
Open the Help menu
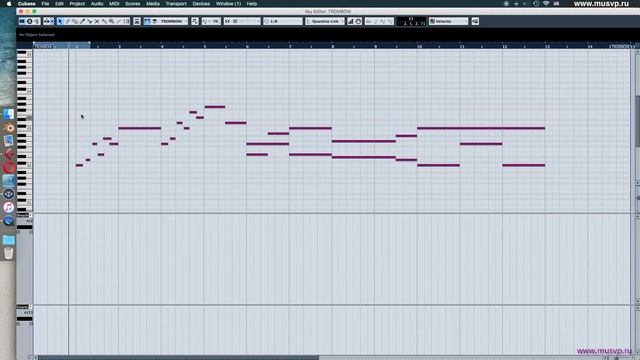point(252,4)
